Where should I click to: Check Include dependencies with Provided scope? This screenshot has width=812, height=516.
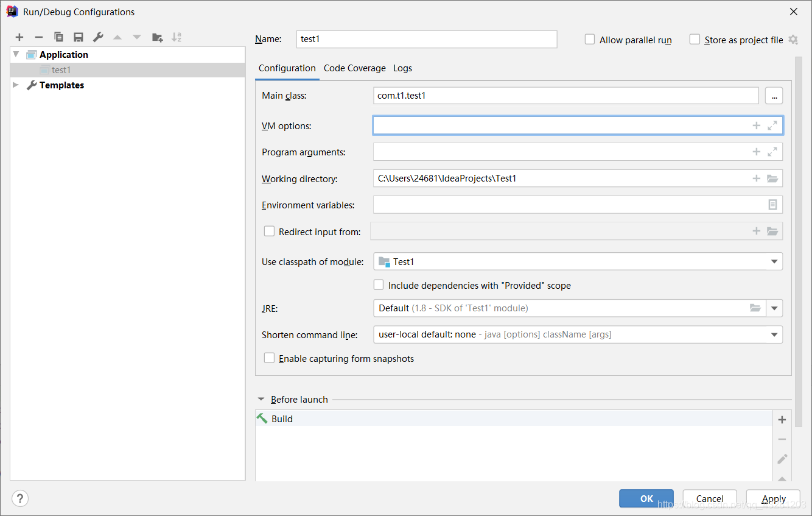pos(379,285)
